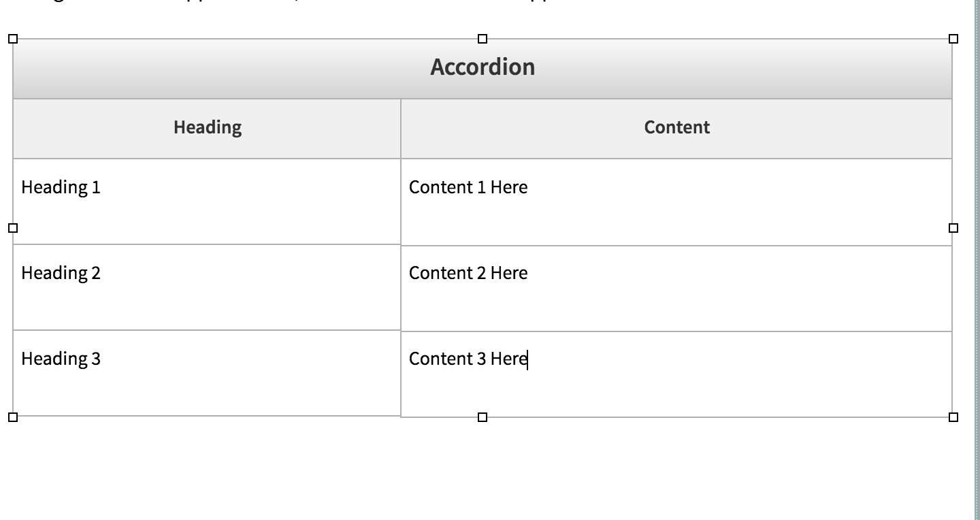Click after the Content 3 Here text

coord(529,359)
